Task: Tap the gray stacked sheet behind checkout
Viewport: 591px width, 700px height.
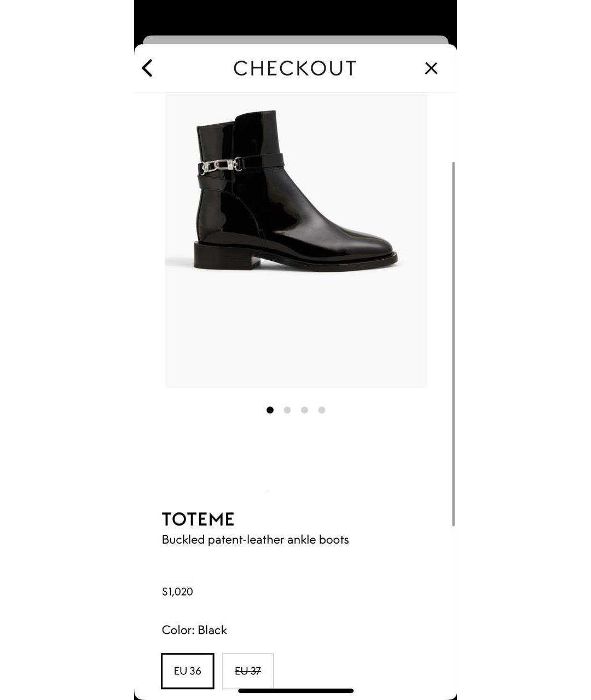Action: click(x=296, y=39)
